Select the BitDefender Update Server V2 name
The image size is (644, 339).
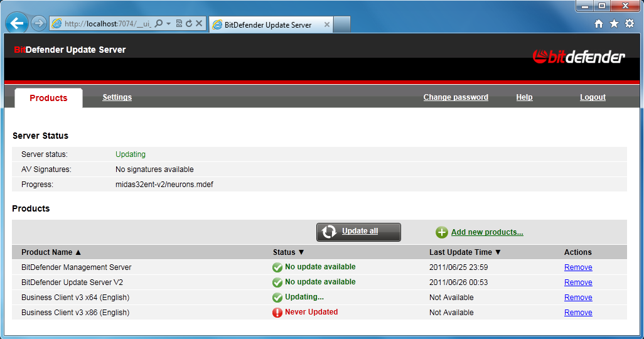click(x=72, y=282)
